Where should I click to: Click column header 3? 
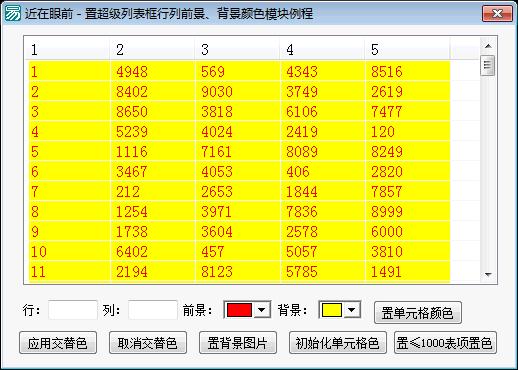click(237, 49)
